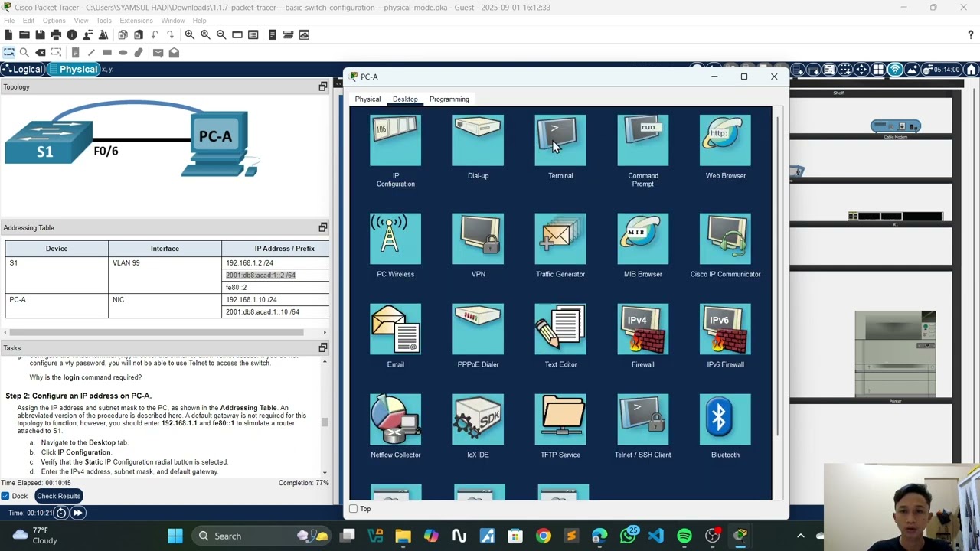
Task: Pop out the Topology panel
Action: [x=323, y=87]
